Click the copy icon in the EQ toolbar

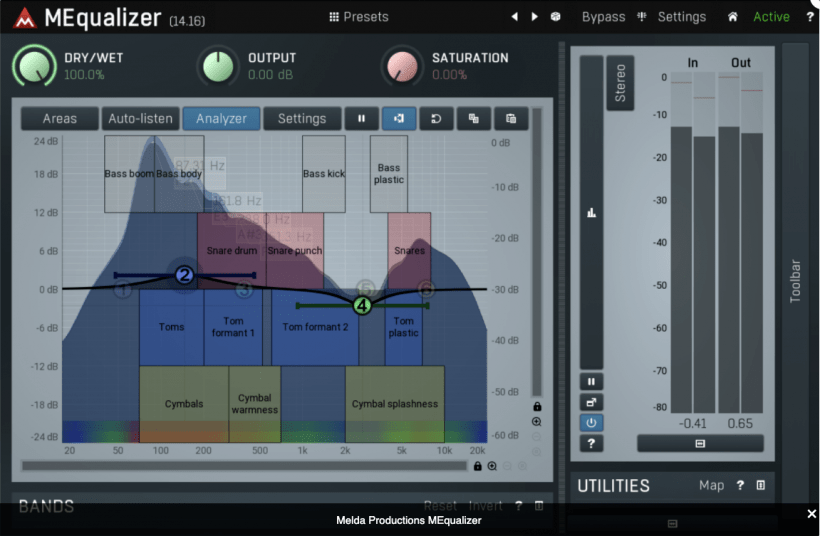pos(473,119)
